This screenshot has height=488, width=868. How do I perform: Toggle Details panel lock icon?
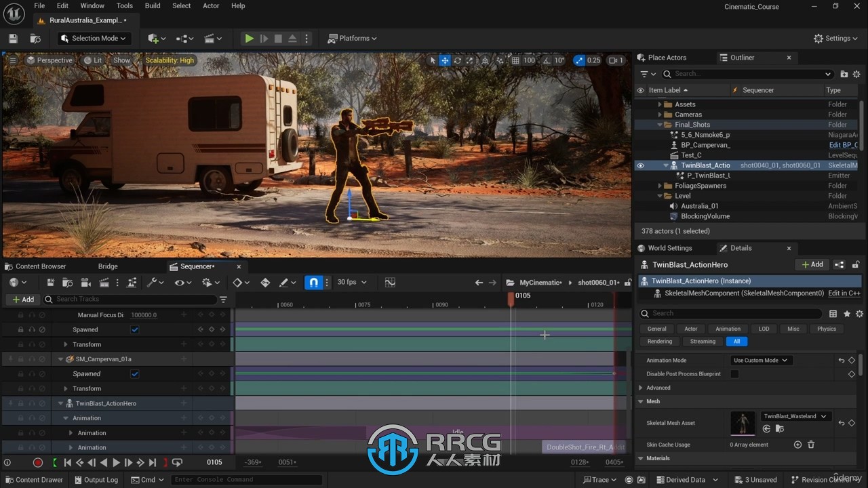tap(856, 265)
